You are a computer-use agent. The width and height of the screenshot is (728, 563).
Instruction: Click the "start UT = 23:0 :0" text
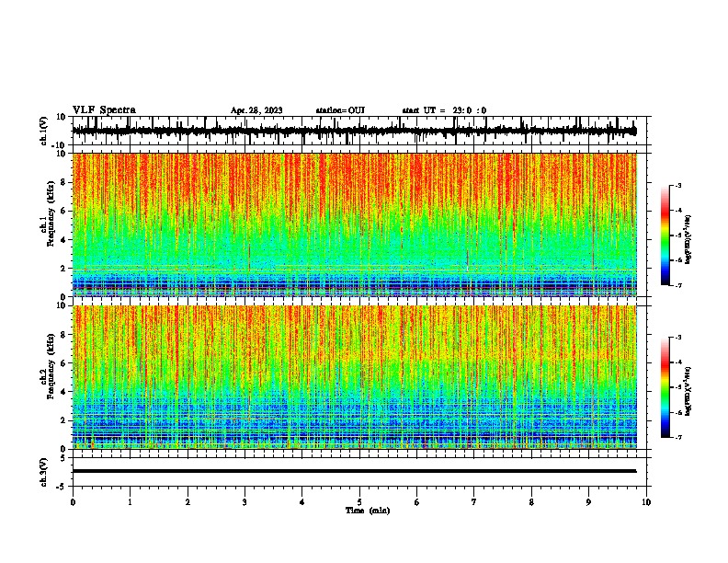(x=444, y=110)
